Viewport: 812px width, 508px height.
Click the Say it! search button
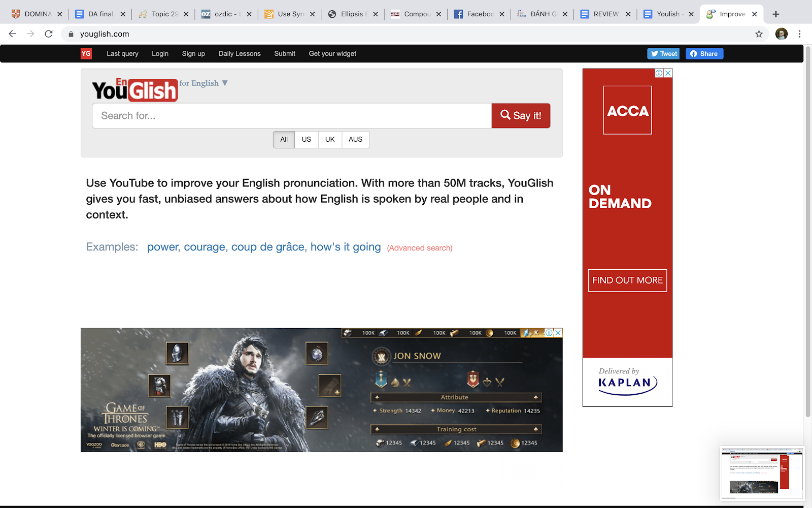[521, 116]
